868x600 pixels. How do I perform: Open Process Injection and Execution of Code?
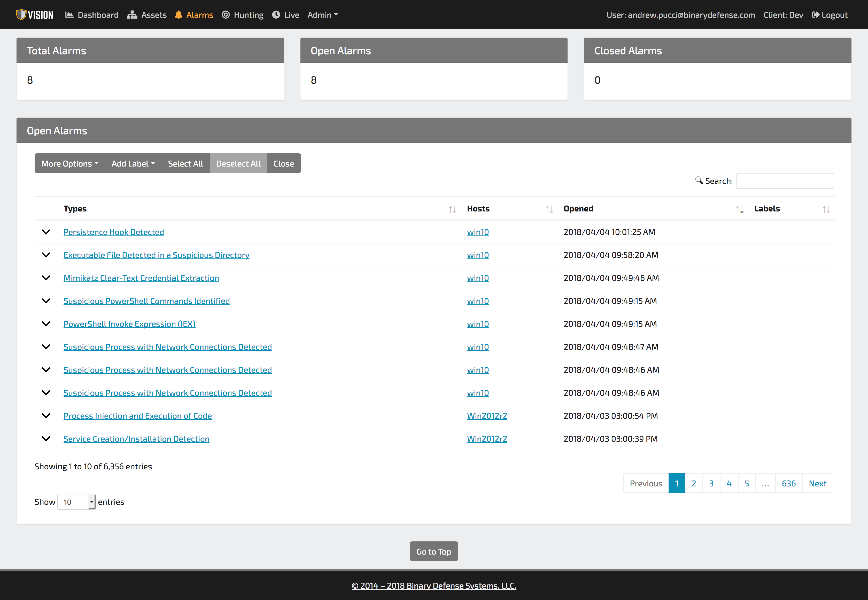click(x=138, y=416)
